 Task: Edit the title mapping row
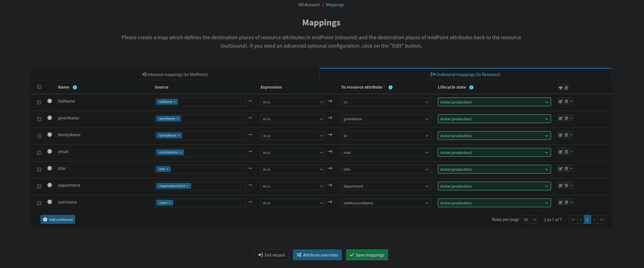coord(561,169)
